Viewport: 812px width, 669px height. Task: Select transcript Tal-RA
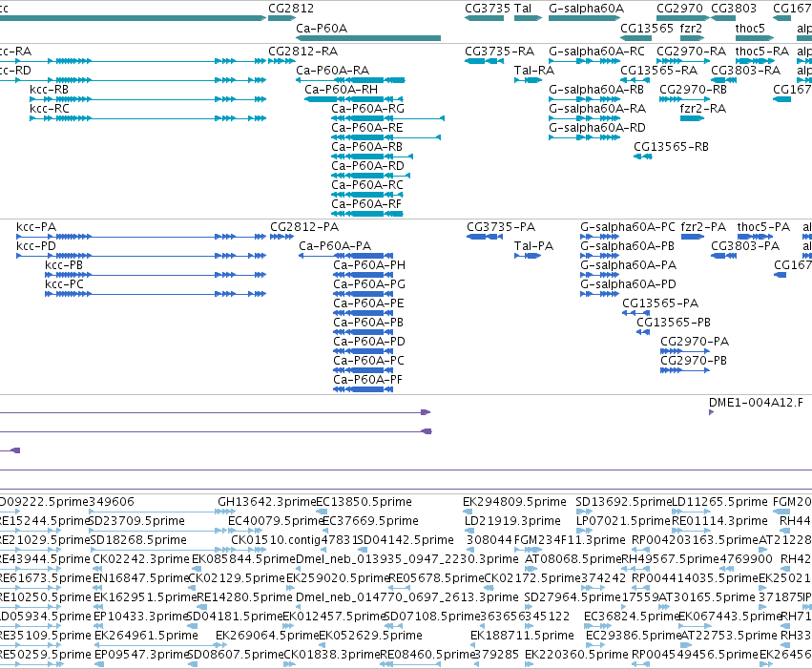[534, 71]
